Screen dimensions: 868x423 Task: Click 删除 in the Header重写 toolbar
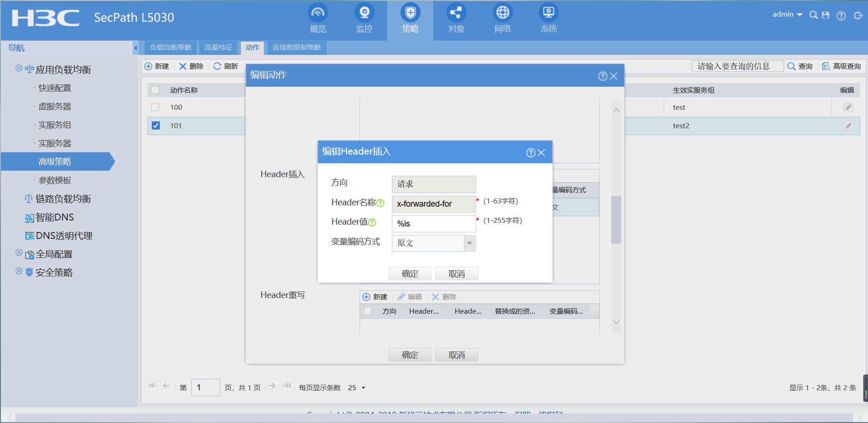444,297
